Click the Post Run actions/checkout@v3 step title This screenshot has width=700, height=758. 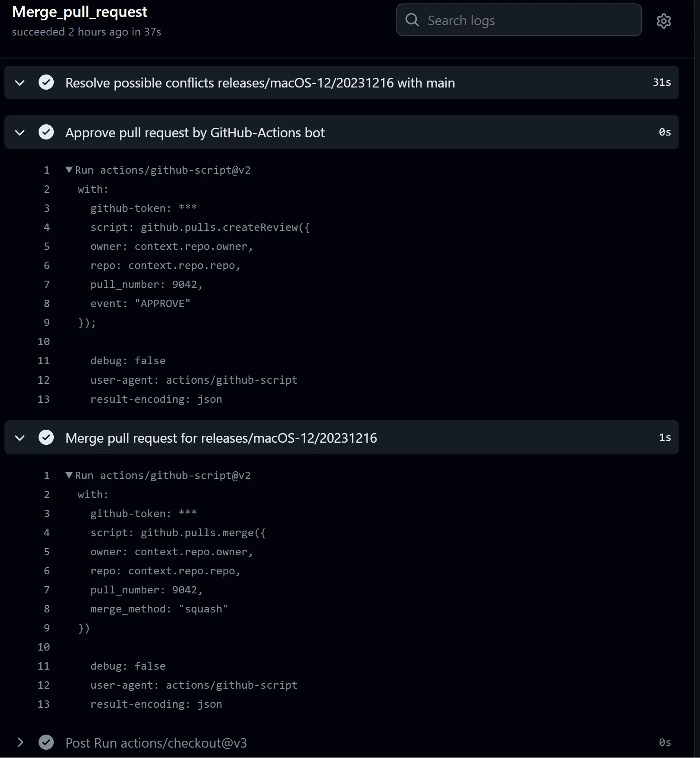coord(156,743)
